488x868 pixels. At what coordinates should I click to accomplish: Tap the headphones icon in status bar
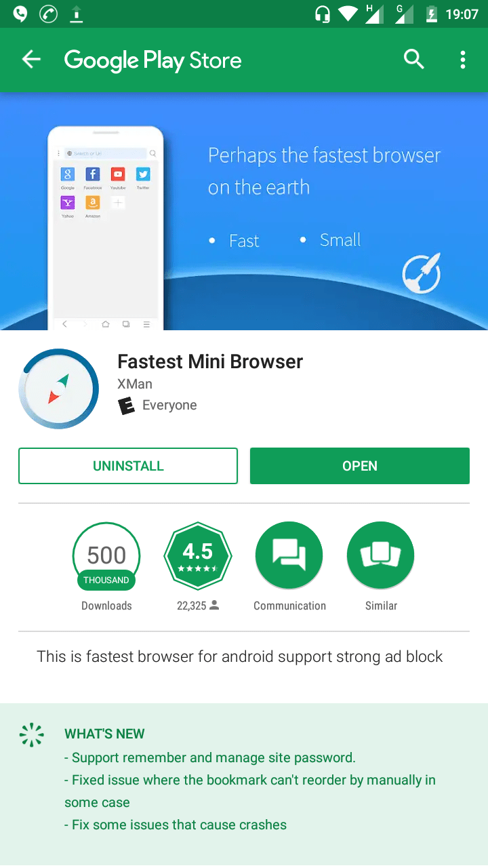[323, 14]
